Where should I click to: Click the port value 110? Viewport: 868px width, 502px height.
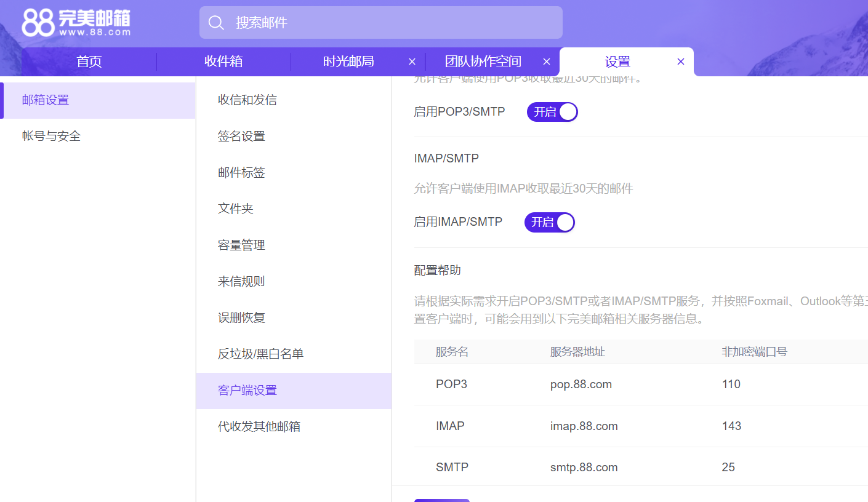pyautogui.click(x=731, y=384)
